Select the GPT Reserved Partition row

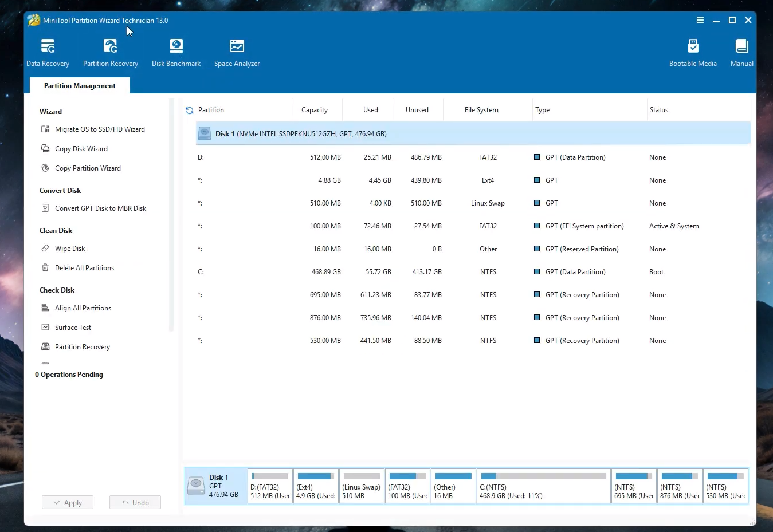coord(473,249)
